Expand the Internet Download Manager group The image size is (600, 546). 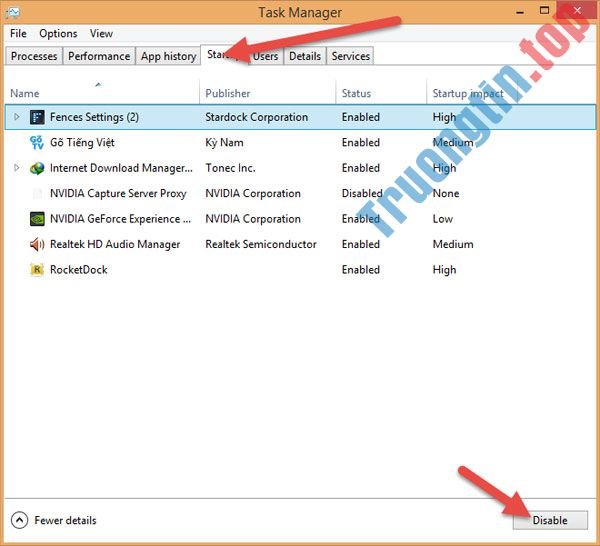point(16,168)
